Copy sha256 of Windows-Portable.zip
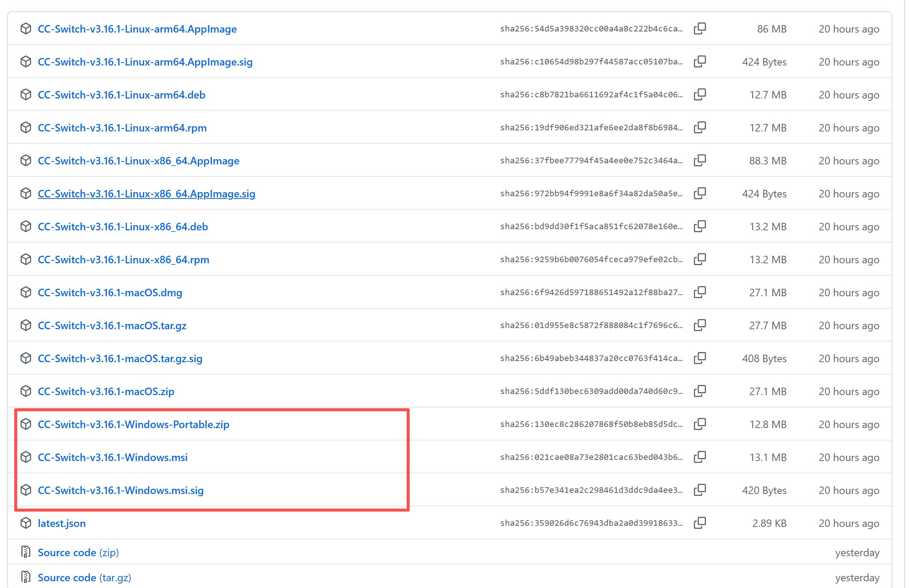Viewport: 910px width, 588px height. click(700, 424)
